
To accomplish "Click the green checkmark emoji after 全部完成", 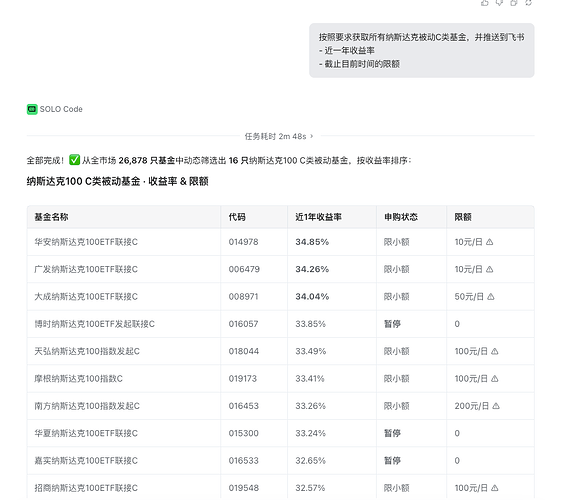I will point(75,160).
